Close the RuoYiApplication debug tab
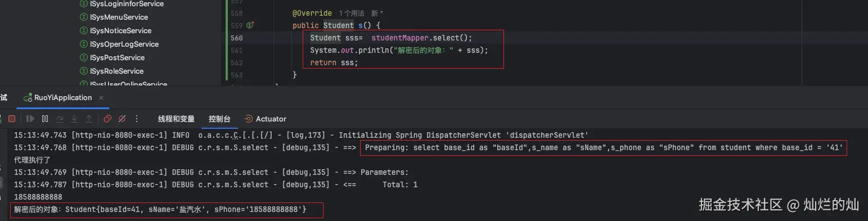Image resolution: width=868 pixels, height=221 pixels. [102, 98]
